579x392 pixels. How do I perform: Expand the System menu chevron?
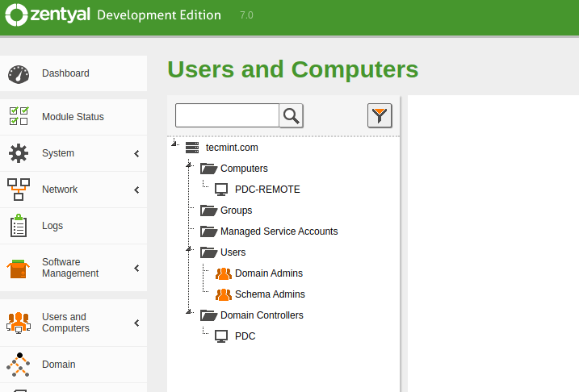pos(136,153)
